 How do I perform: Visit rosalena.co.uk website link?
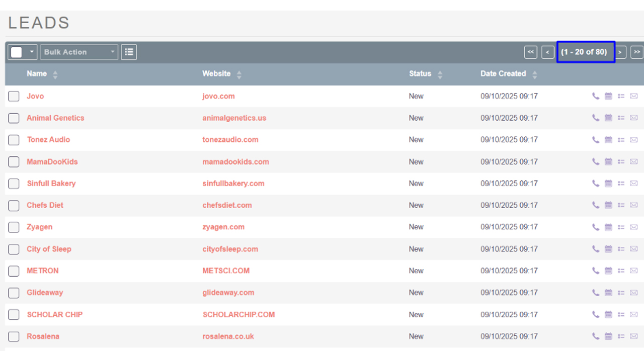pyautogui.click(x=228, y=336)
